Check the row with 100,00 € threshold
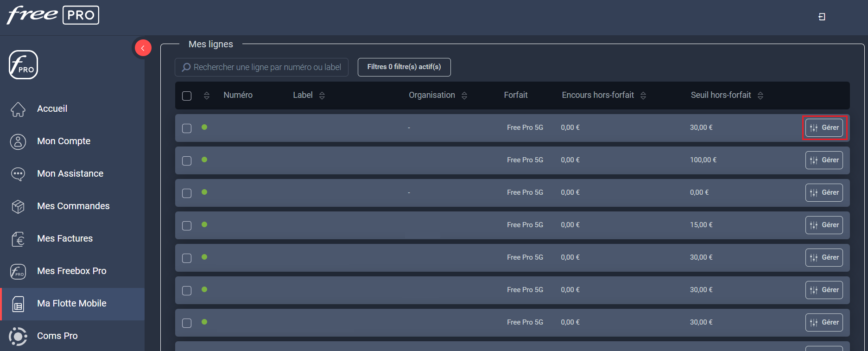Screen dimensions: 868x351 (x=187, y=161)
